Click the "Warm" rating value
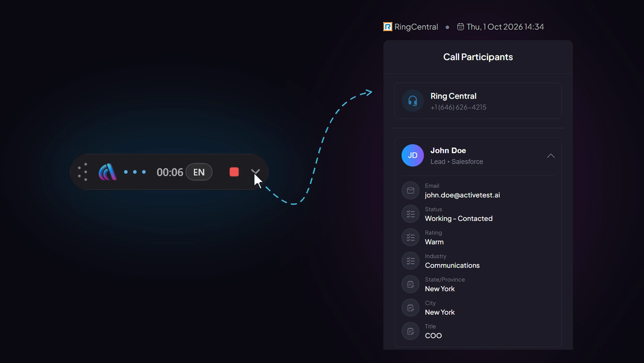This screenshot has width=644, height=363. coord(434,242)
